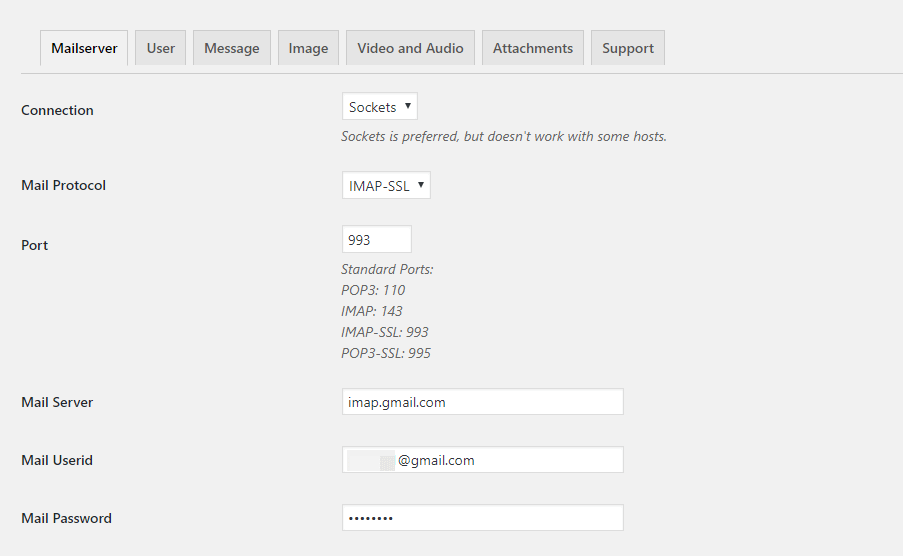Select the Attachments tab
The width and height of the screenshot is (903, 556).
coord(533,48)
